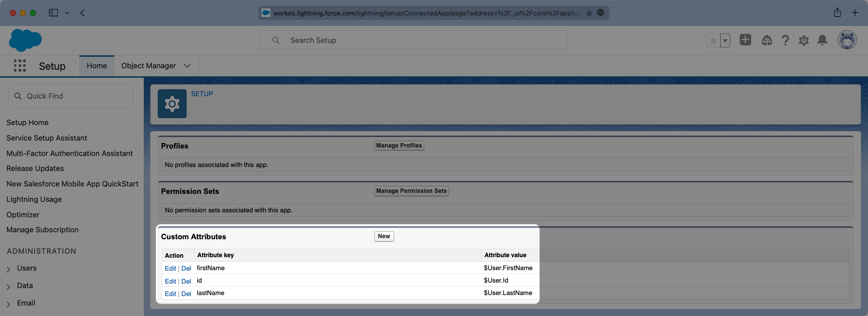Click the setup gear icon in header
Image resolution: width=868 pixels, height=316 pixels.
click(804, 40)
